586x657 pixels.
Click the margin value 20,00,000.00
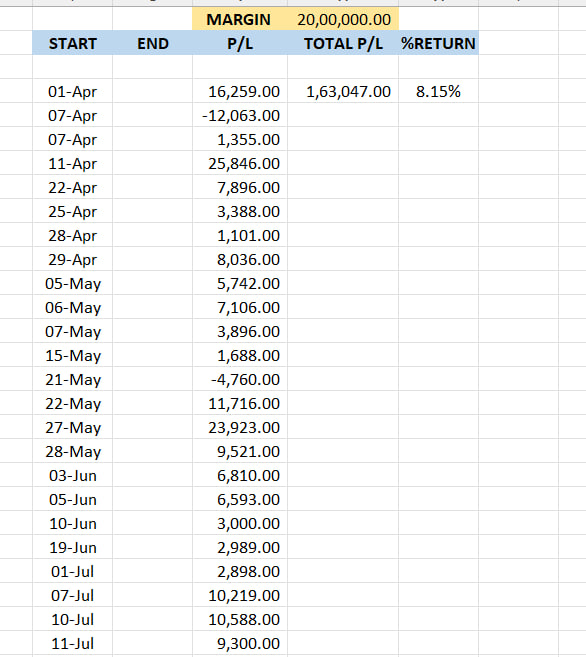click(343, 19)
